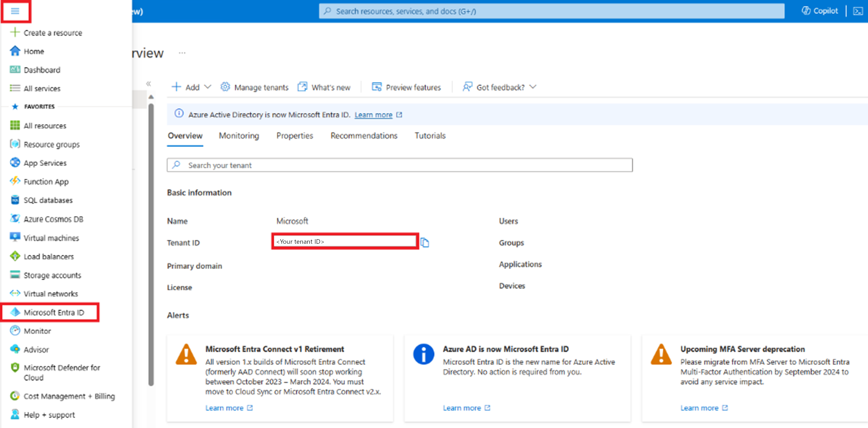Image resolution: width=868 pixels, height=428 pixels.
Task: Select the Microsoft Entra ID icon
Action: (15, 312)
